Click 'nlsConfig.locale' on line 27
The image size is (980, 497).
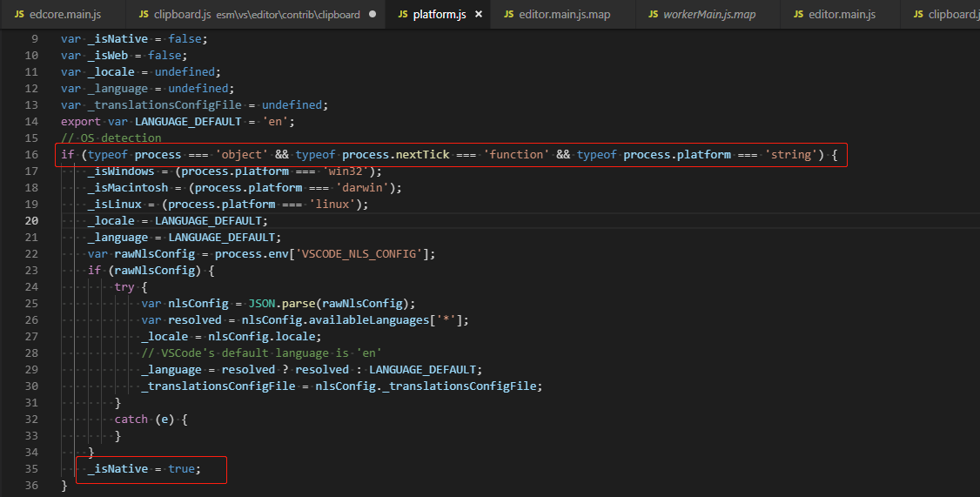click(x=262, y=336)
